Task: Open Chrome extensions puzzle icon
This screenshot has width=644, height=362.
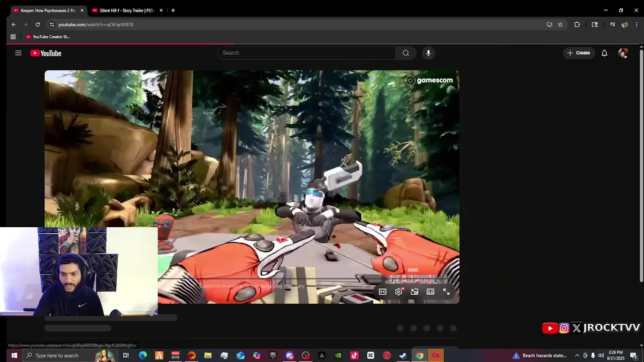Action: click(x=577, y=24)
